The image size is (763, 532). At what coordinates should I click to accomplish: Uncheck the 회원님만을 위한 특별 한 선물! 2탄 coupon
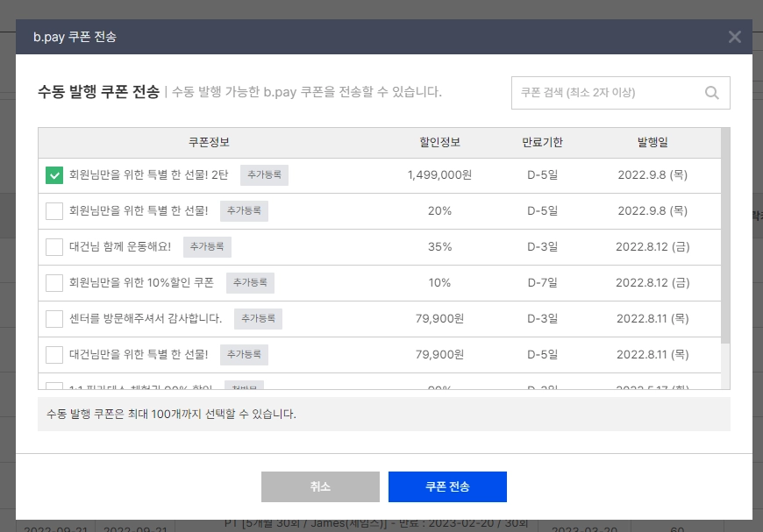coord(54,175)
